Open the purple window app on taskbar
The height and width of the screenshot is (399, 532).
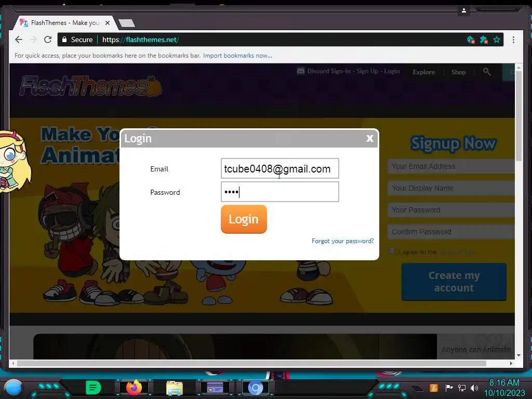coord(215,388)
